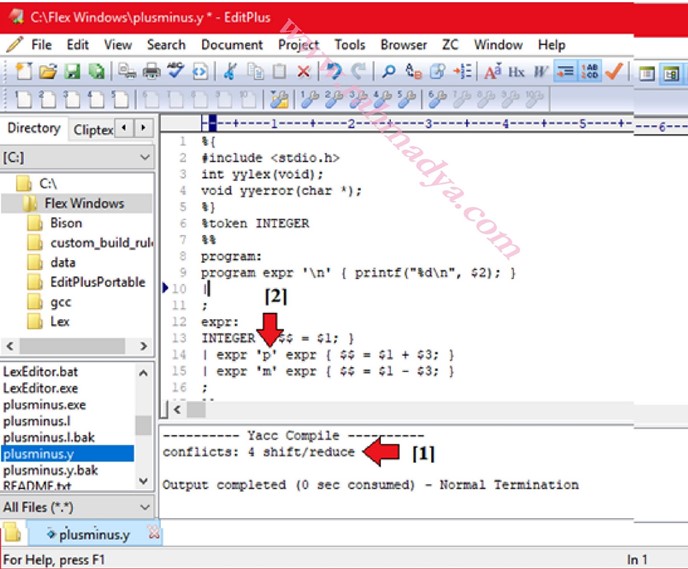The width and height of the screenshot is (688, 569).
Task: Click the New document icon
Action: click(24, 72)
